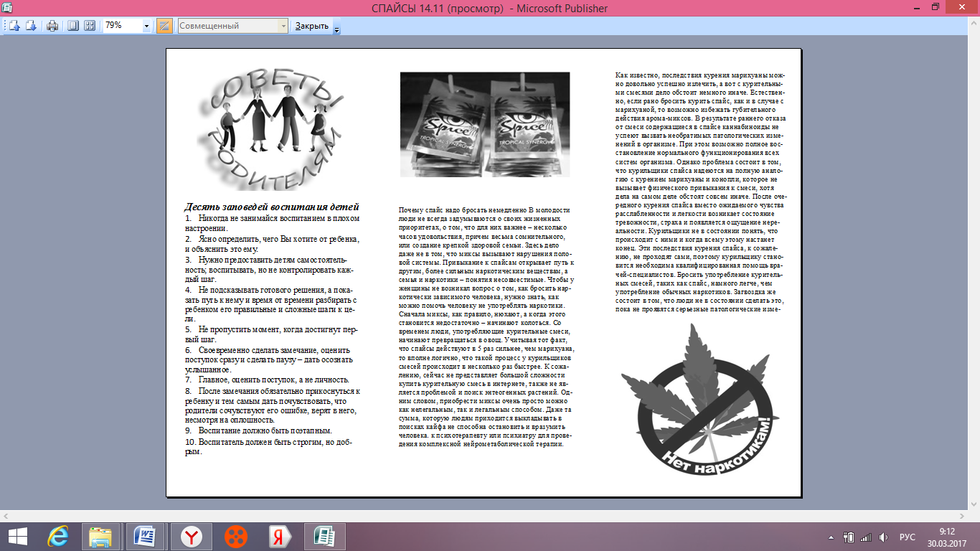
Task: Show single page preview layout
Action: coord(72,26)
